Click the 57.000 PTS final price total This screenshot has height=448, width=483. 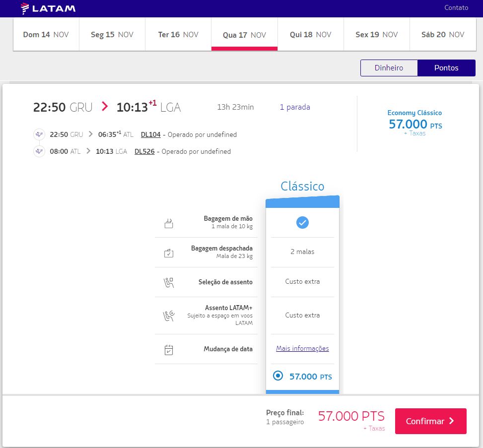pos(351,416)
